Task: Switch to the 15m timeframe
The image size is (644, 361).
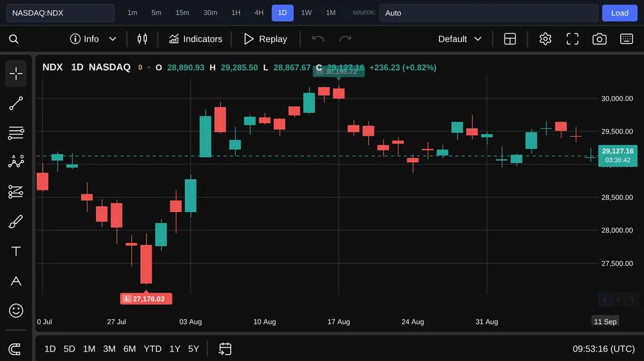Action: point(182,13)
